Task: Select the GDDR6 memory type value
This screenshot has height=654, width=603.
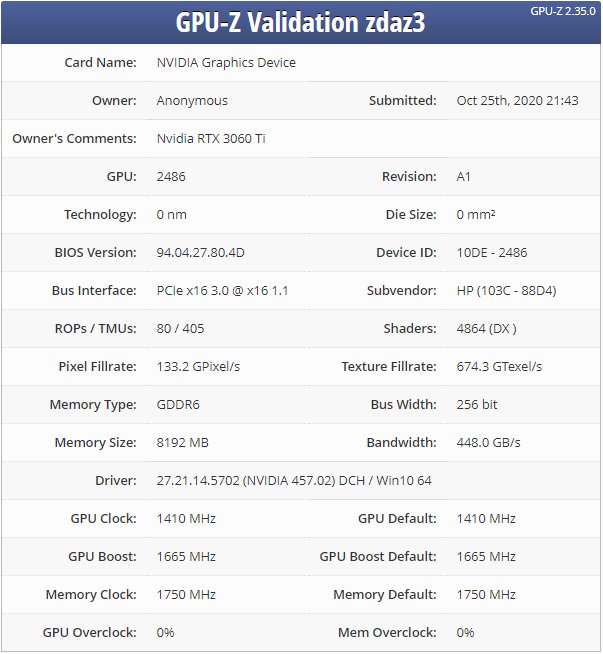Action: pyautogui.click(x=180, y=405)
